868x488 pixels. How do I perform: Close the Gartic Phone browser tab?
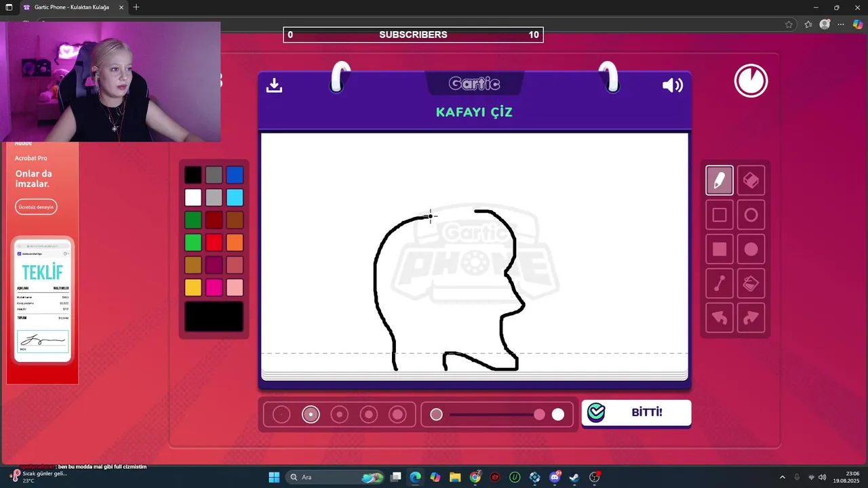(121, 7)
